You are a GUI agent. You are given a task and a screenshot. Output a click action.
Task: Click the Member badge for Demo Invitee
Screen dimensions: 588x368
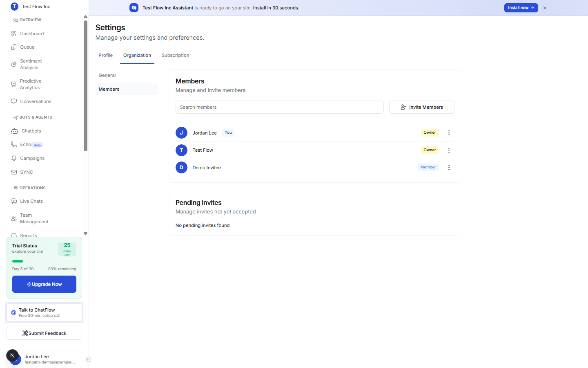click(428, 167)
